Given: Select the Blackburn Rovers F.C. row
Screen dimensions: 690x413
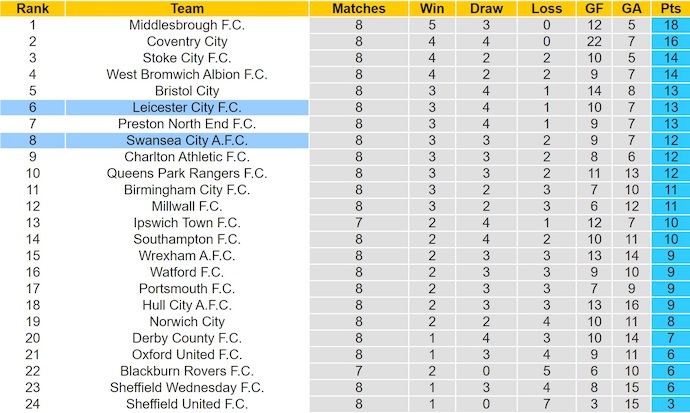Looking at the screenshot, I should [187, 371].
